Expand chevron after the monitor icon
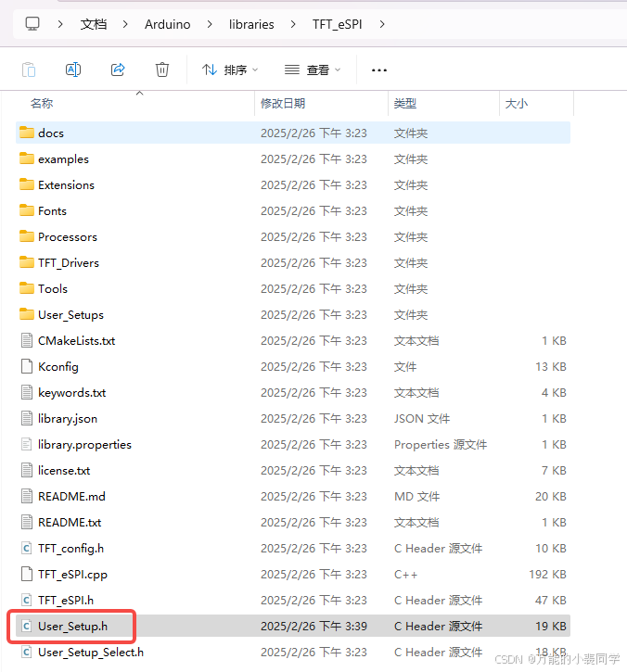 coord(60,24)
